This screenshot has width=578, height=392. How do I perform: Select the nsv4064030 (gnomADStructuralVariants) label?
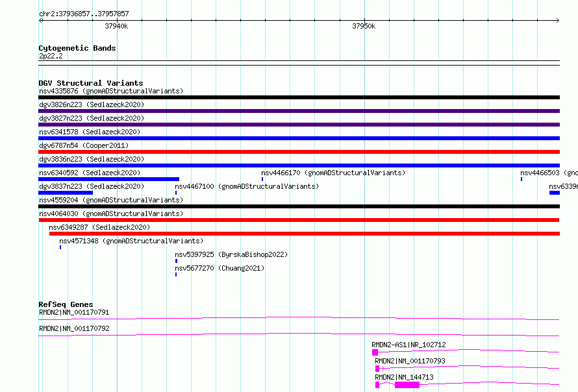111,214
